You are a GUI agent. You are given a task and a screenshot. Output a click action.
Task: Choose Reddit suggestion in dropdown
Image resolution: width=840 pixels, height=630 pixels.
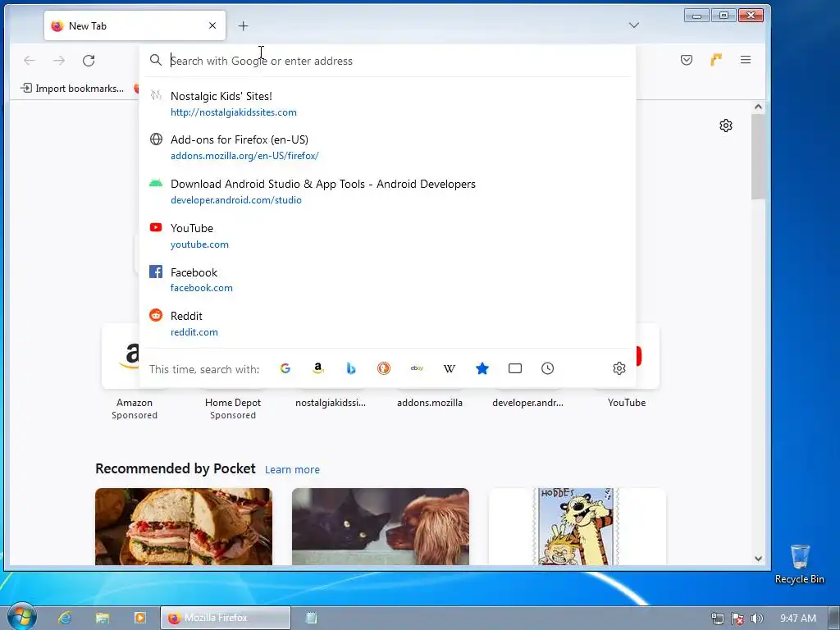tap(387, 323)
